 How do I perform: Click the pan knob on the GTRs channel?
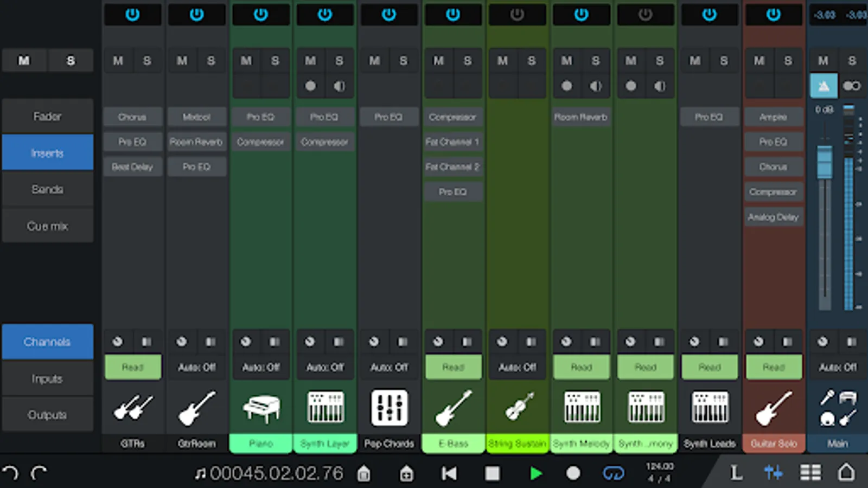(118, 342)
